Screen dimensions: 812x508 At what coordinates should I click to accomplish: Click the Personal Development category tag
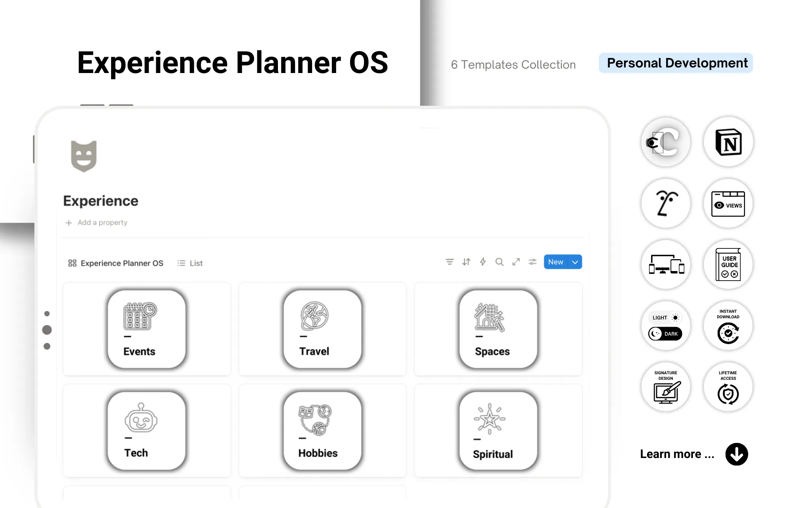click(x=676, y=63)
